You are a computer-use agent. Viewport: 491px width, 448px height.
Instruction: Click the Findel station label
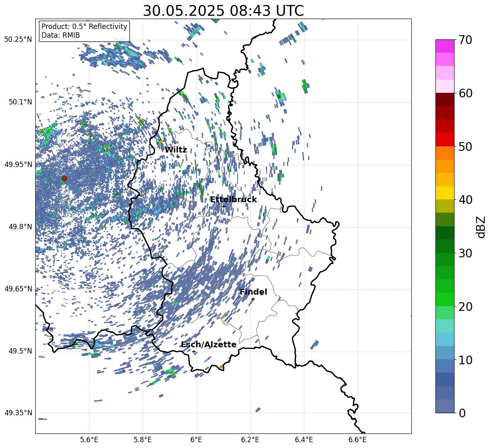[x=253, y=292]
